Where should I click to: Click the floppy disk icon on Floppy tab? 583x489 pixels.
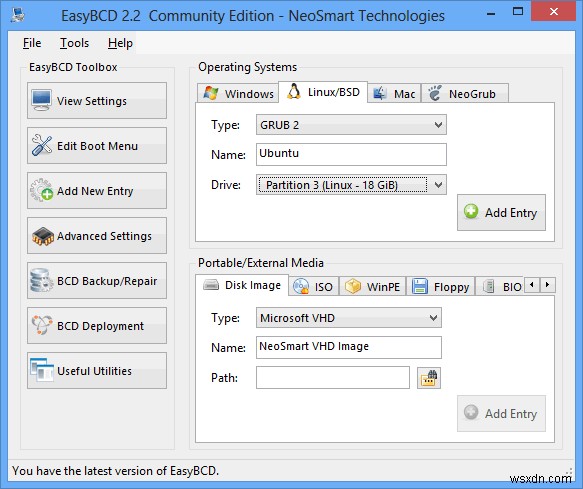pos(420,287)
